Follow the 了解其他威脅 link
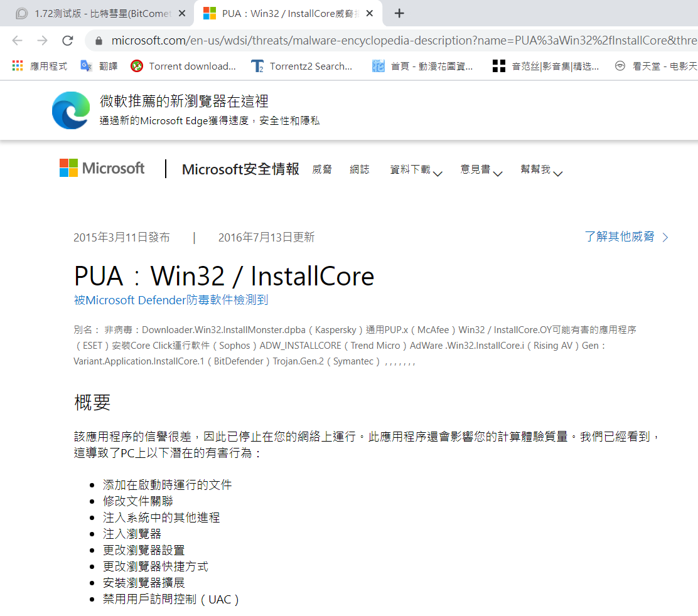The image size is (698, 616). click(626, 236)
